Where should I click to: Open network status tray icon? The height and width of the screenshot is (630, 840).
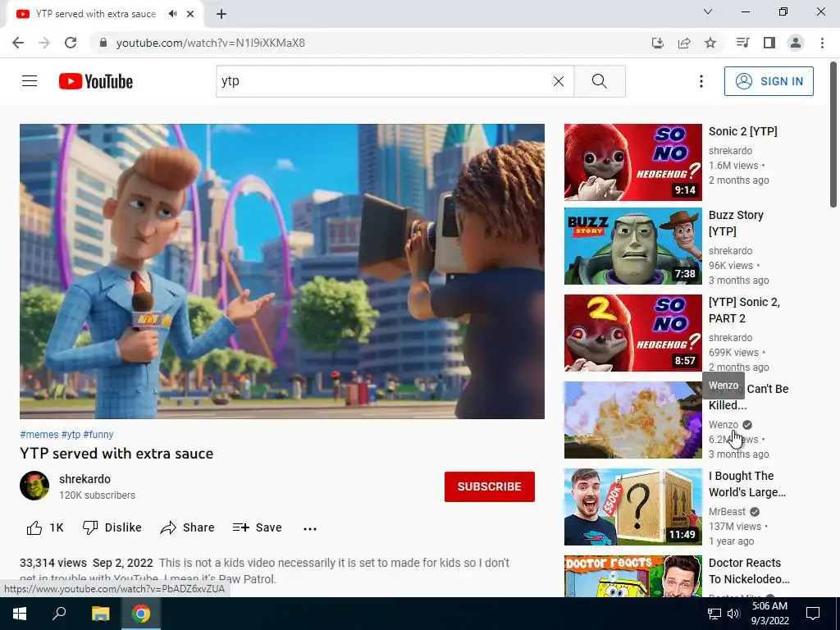714,614
